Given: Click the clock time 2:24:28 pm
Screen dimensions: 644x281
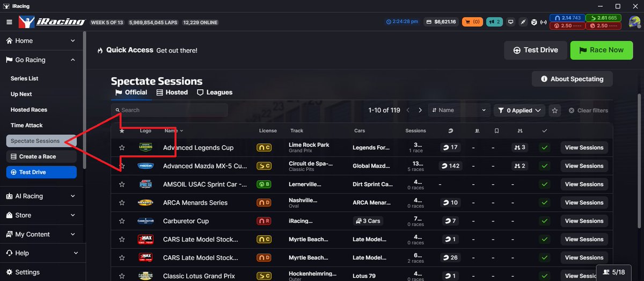Looking at the screenshot, I should click(x=402, y=22).
